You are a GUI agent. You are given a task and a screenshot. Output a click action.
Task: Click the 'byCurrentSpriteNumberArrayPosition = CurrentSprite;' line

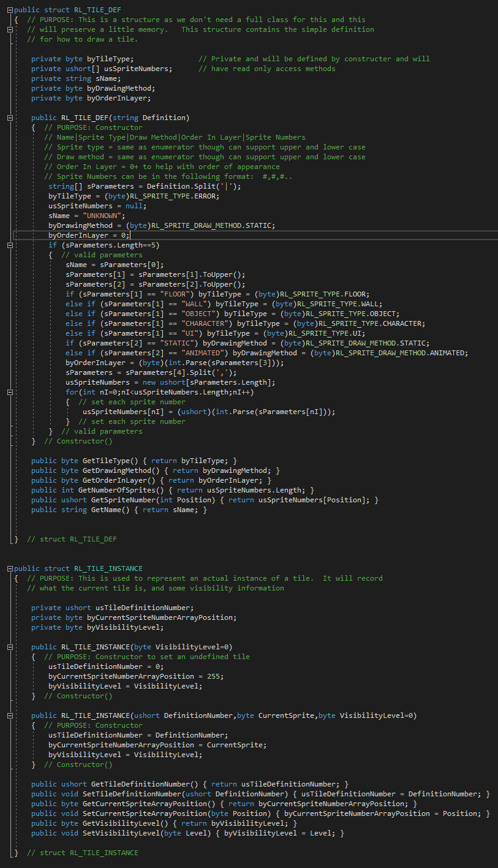tap(157, 745)
